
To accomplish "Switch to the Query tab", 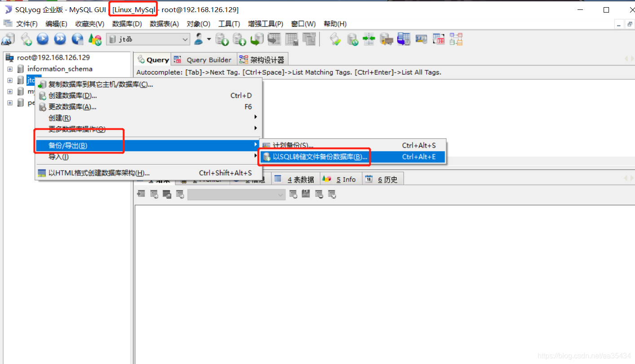I will point(153,60).
